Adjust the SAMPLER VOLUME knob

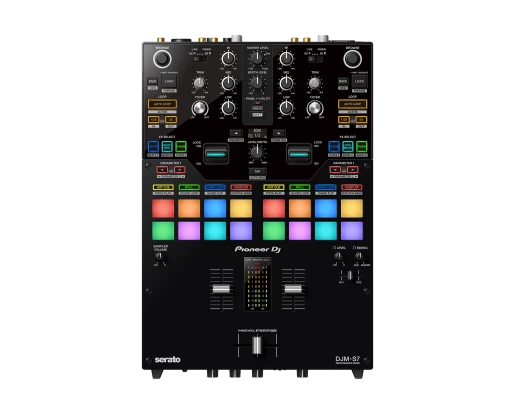(x=160, y=256)
